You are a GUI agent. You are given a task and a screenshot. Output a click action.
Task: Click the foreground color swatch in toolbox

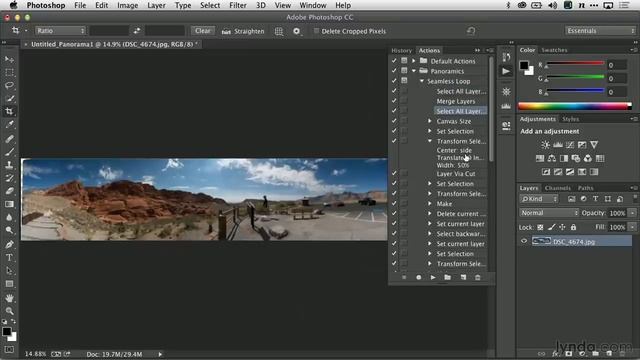7,331
